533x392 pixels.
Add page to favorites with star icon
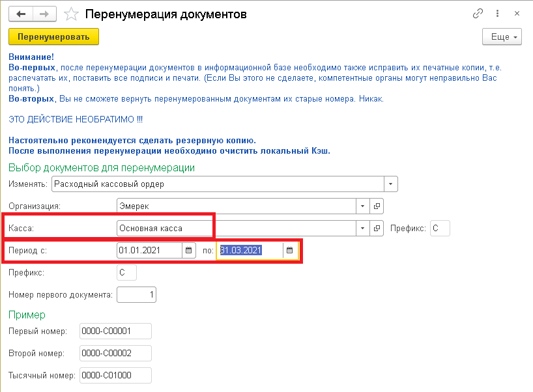[73, 14]
